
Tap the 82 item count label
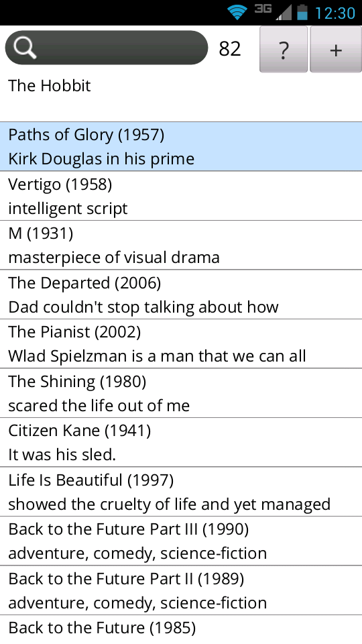[230, 49]
